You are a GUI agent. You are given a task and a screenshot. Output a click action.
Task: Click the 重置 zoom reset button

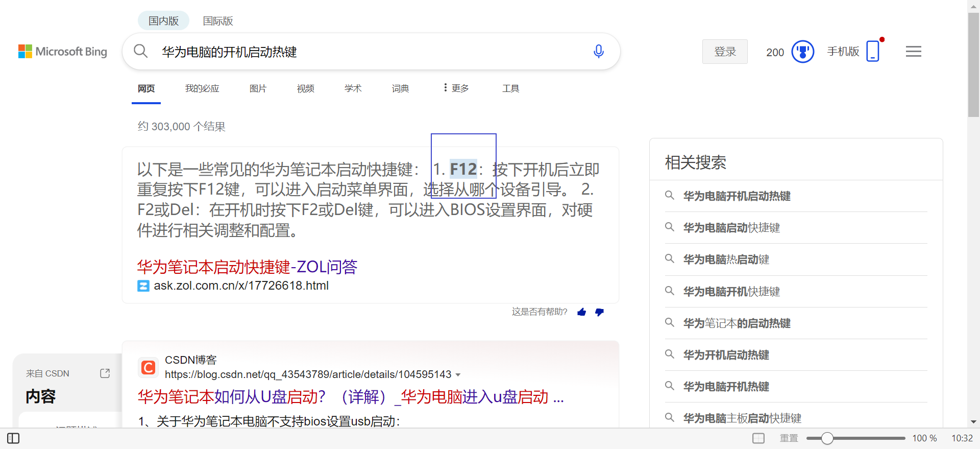tap(789, 438)
